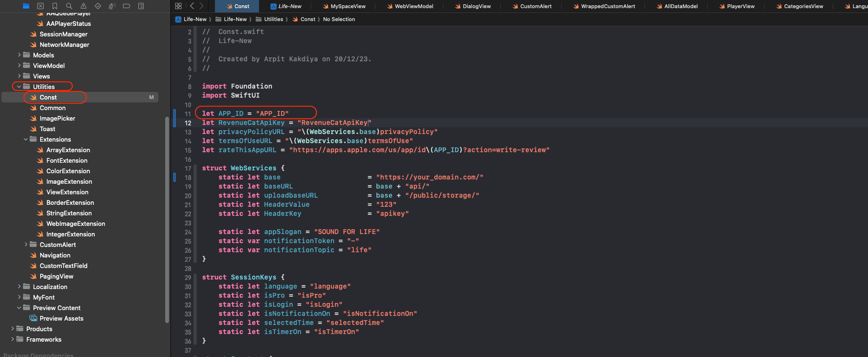868x357 pixels.
Task: Expand the Products group
Action: (12, 329)
